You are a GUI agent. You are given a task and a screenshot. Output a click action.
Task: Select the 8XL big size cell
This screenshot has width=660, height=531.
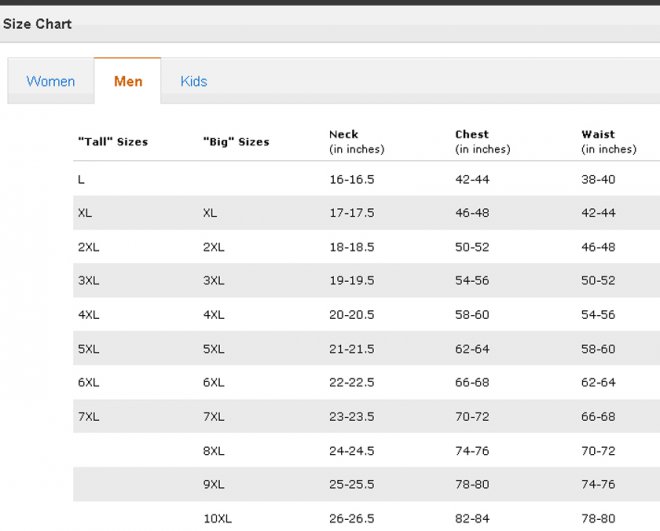[213, 451]
